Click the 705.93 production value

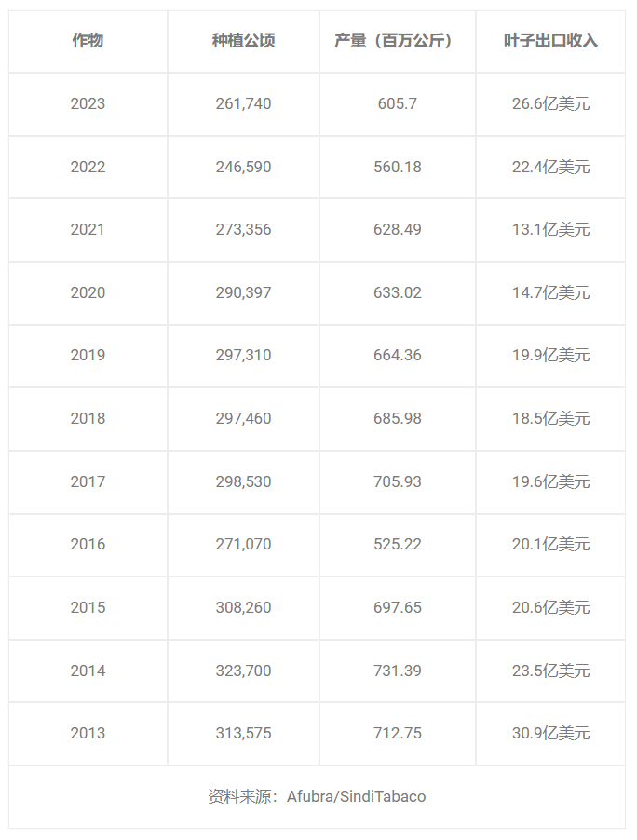coord(397,481)
